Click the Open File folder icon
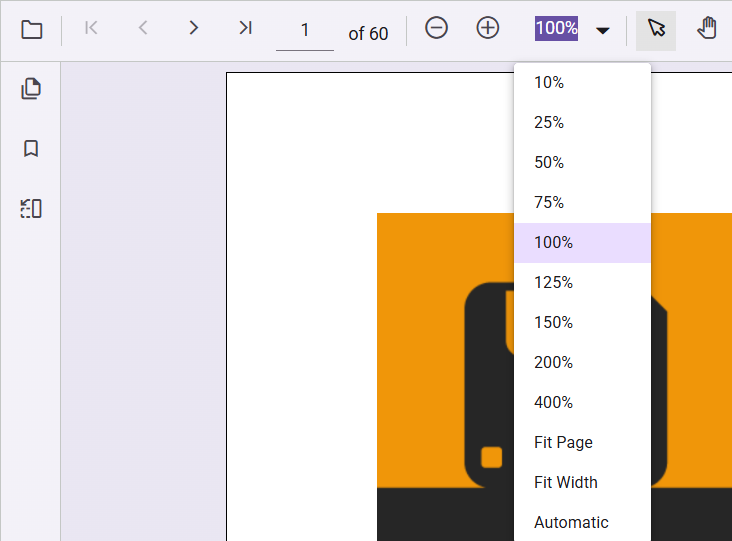 coord(32,30)
